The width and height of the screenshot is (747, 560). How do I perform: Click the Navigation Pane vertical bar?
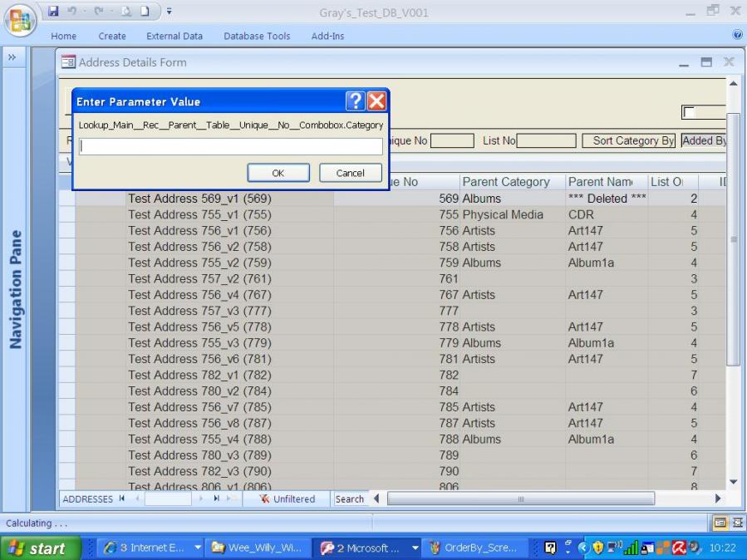tap(15, 289)
